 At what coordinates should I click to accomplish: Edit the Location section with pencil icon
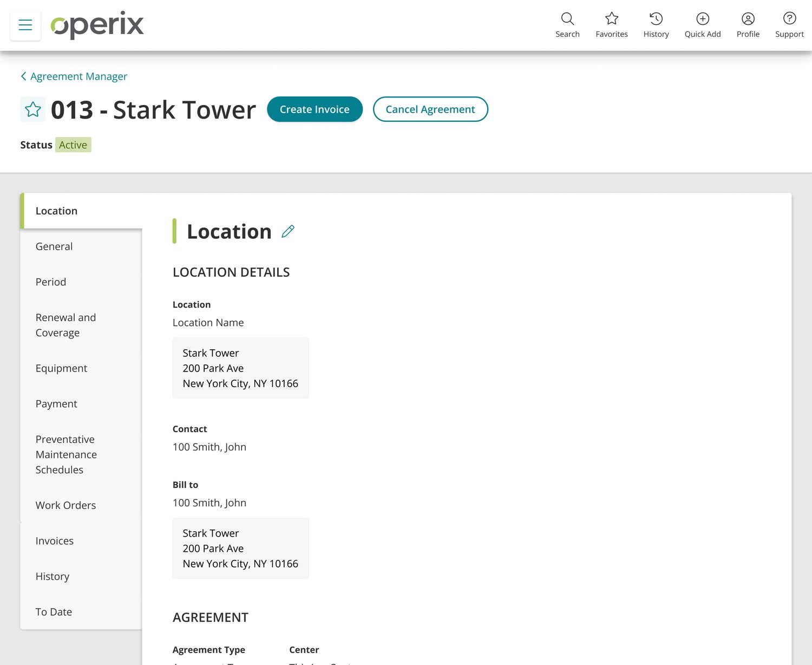tap(288, 231)
